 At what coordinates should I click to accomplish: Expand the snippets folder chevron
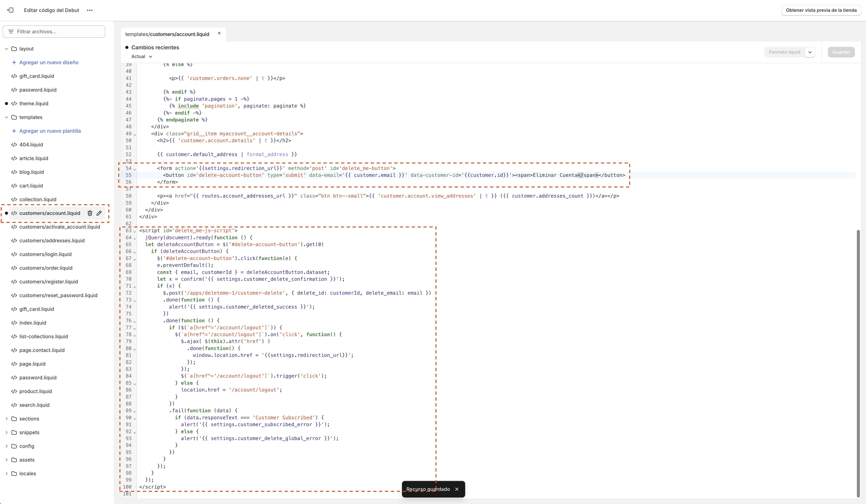point(6,433)
